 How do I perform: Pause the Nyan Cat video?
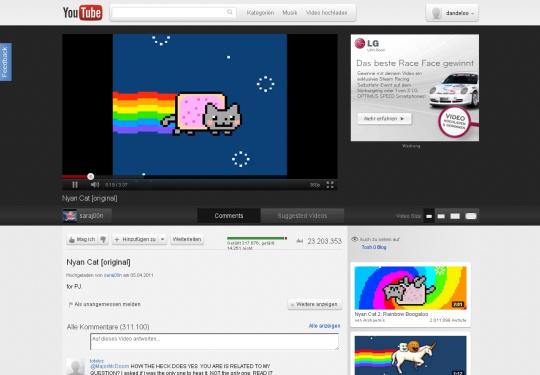pos(75,185)
